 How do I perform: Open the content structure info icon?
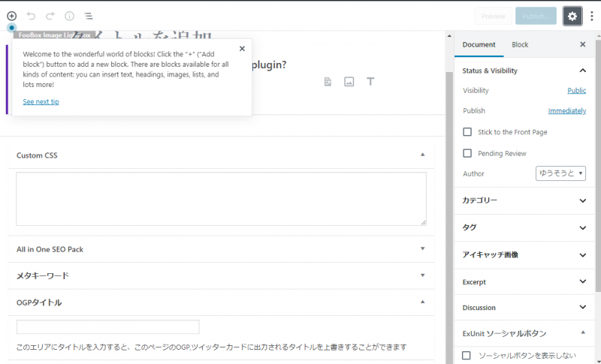[x=70, y=15]
